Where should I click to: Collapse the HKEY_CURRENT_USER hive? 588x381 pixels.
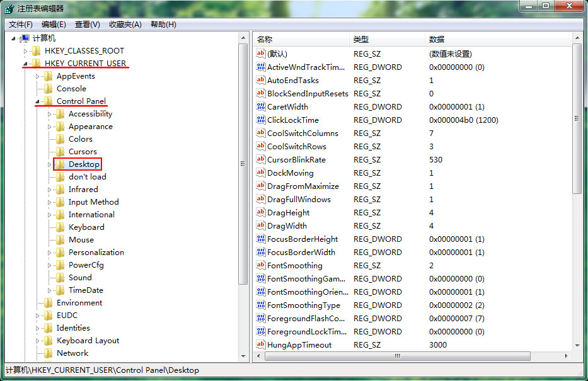click(25, 64)
